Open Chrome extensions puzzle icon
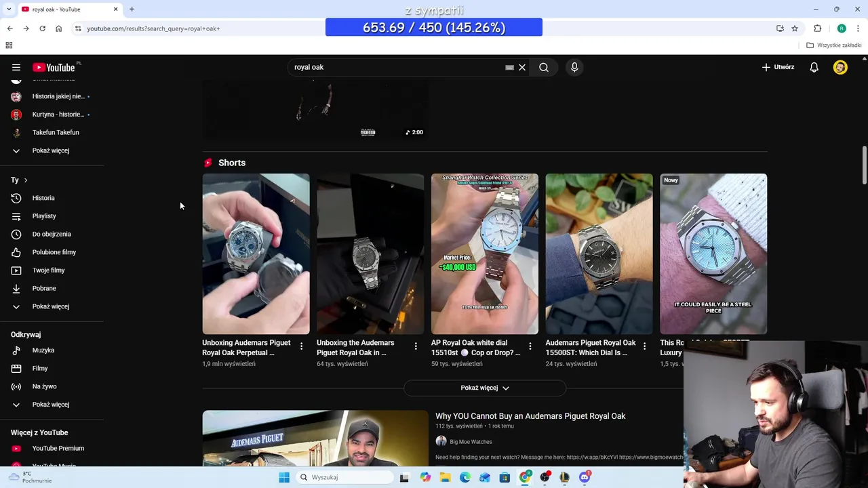 [x=817, y=28]
